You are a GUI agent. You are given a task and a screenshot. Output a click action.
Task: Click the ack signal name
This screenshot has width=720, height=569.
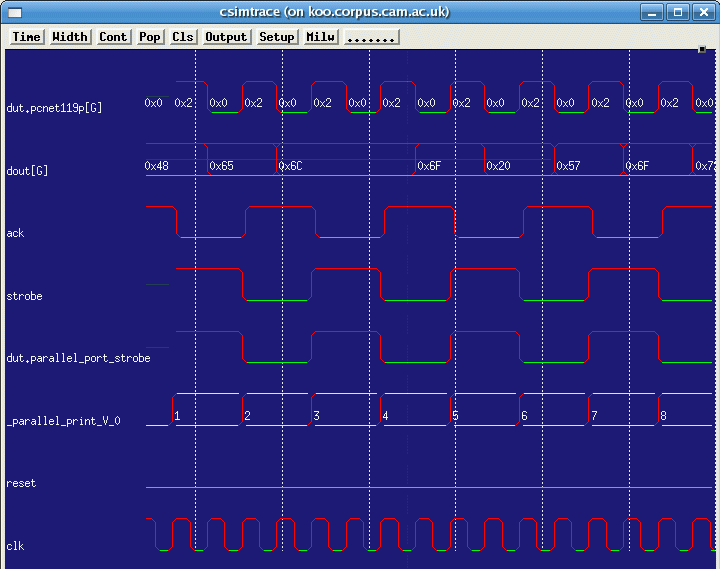(15, 233)
